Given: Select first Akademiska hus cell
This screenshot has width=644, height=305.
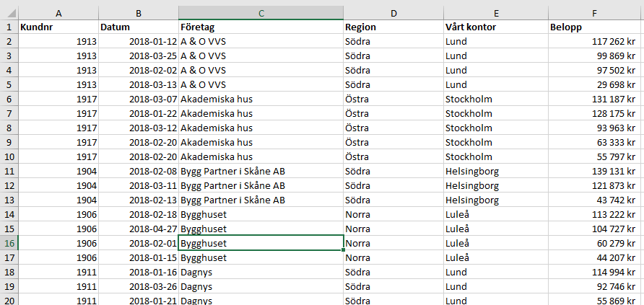Looking at the screenshot, I should point(261,99).
